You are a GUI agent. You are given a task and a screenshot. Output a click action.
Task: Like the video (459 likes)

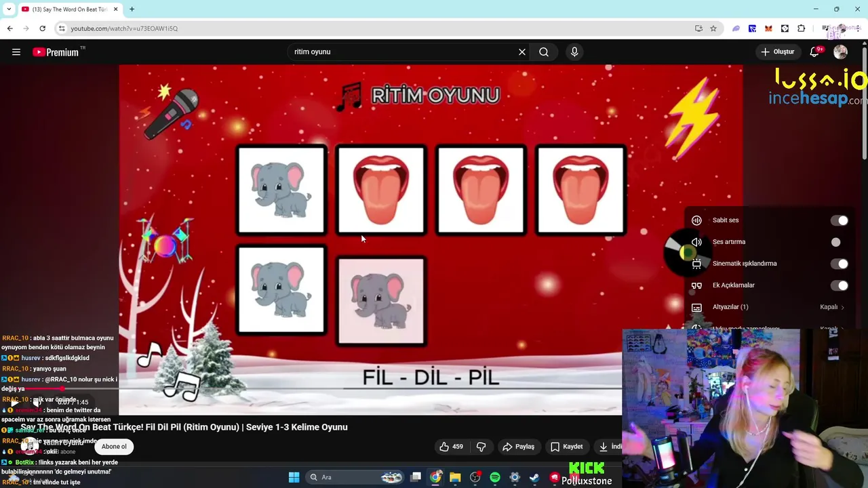(452, 447)
